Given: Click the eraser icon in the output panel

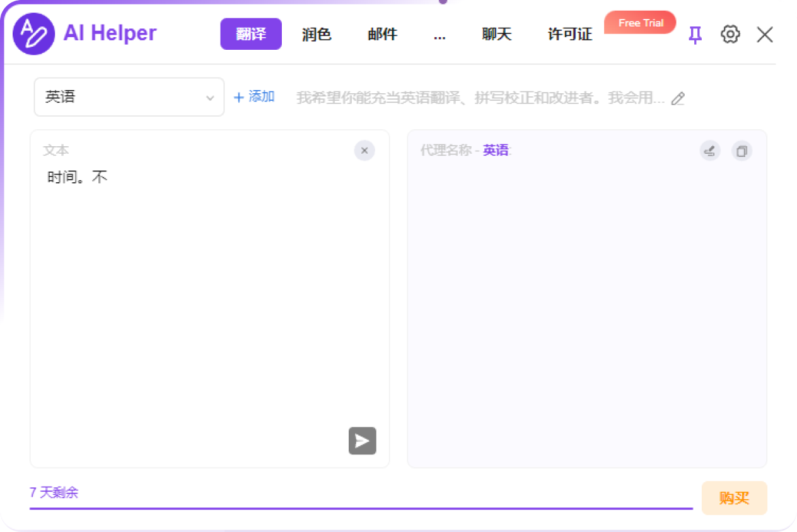Looking at the screenshot, I should click(x=710, y=151).
